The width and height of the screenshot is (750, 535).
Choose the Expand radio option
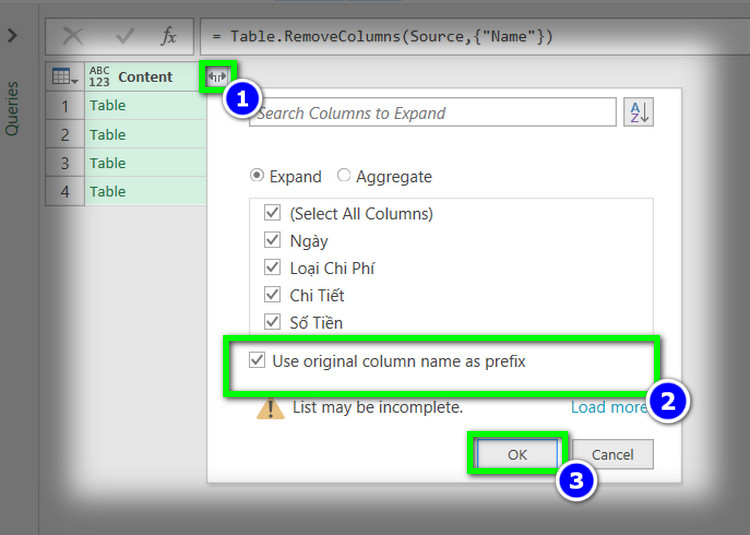[257, 176]
